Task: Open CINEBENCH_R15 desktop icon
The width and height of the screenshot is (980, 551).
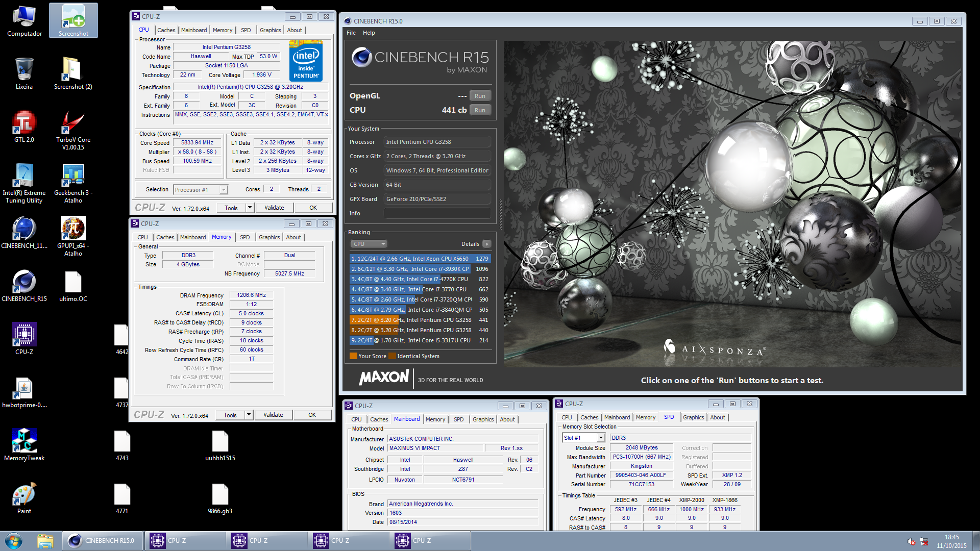Action: click(24, 285)
